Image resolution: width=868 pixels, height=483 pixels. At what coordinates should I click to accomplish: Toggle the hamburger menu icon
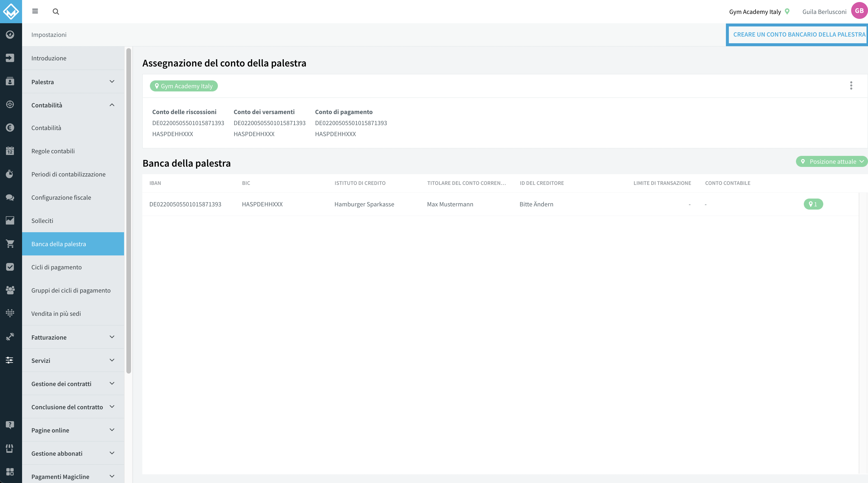click(x=35, y=11)
